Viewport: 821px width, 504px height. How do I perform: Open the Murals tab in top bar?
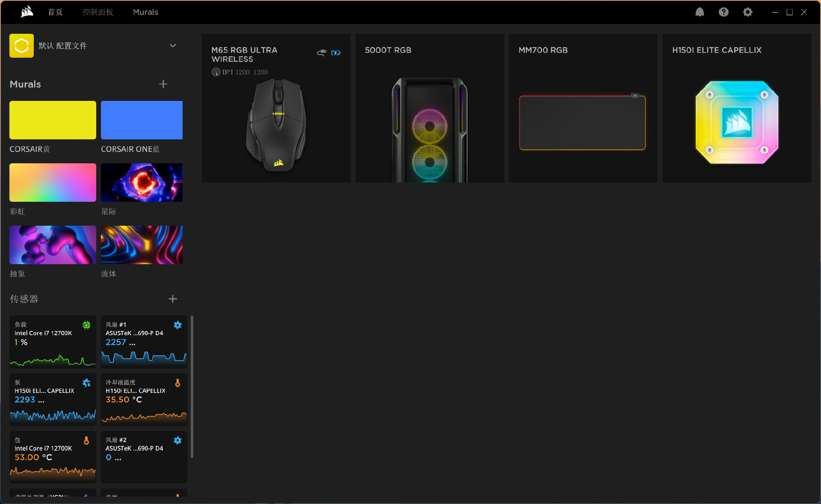(x=145, y=12)
